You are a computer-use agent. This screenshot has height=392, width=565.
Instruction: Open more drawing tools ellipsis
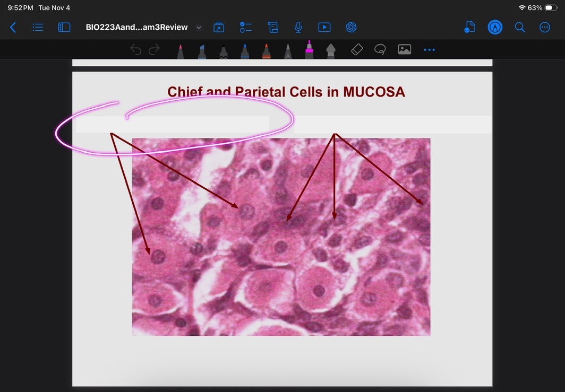click(x=429, y=50)
